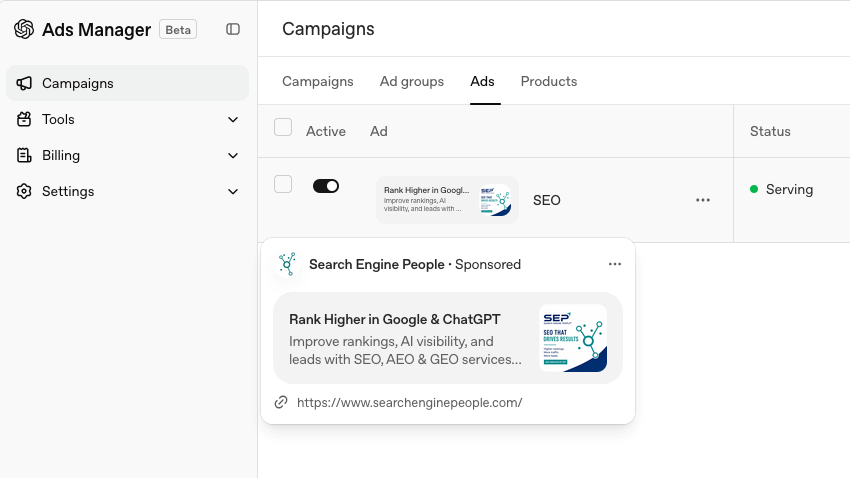Click the Settings gear icon
Image resolution: width=850 pixels, height=478 pixels.
click(24, 191)
